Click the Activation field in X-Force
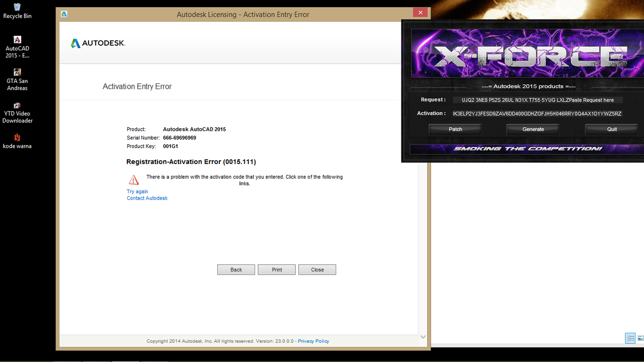644x362 pixels. 537,114
